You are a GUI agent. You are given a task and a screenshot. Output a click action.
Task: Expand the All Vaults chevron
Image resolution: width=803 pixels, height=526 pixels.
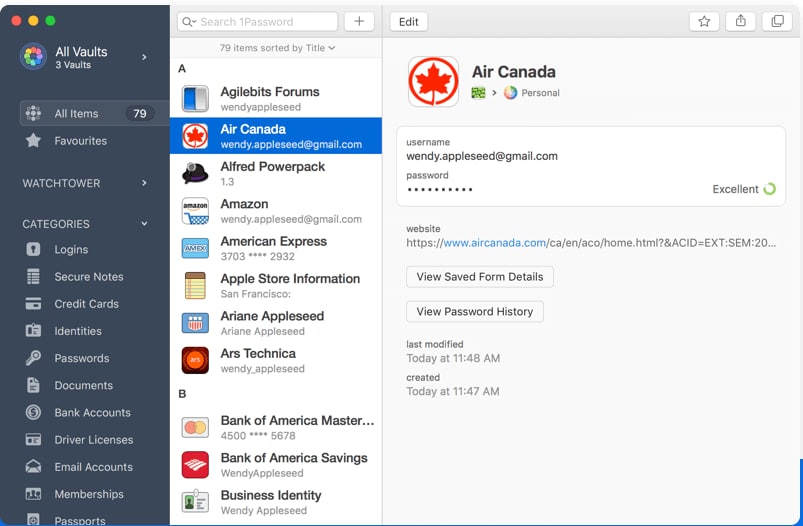point(144,57)
